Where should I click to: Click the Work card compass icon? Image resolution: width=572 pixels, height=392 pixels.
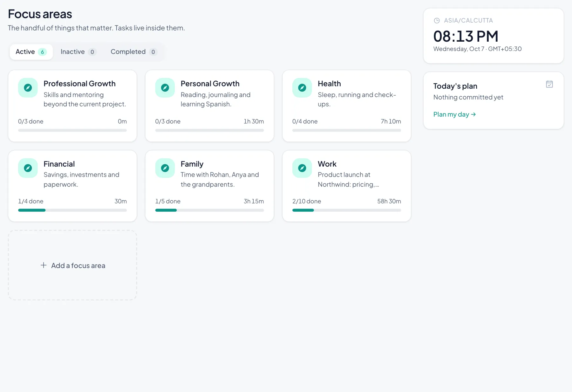(302, 168)
